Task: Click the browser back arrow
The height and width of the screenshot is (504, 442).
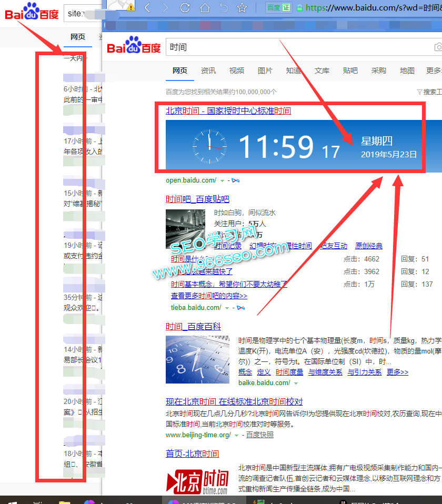Action: [147, 7]
